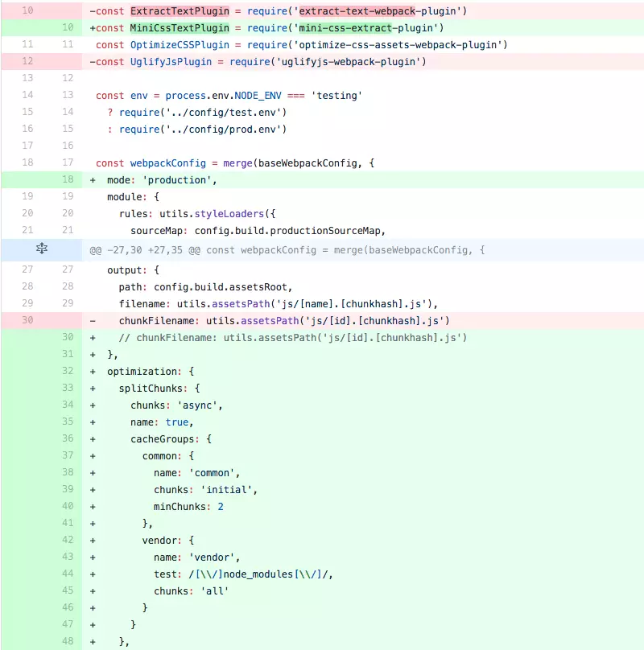Click added line 'optimization: {'
Screen dimensions: 644x650
tap(142, 372)
